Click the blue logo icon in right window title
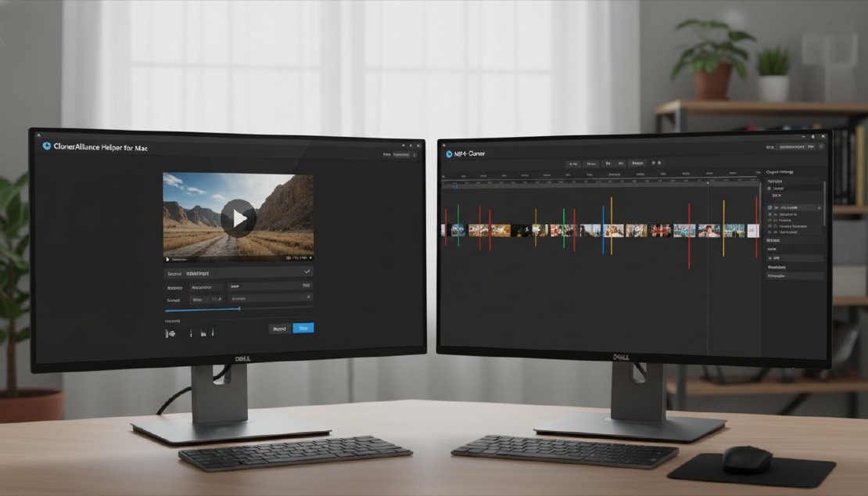 448,154
